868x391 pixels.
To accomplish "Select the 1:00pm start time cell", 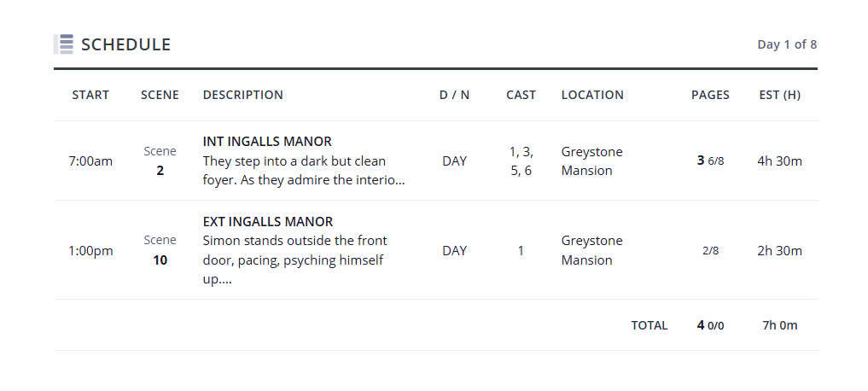I will tap(90, 251).
